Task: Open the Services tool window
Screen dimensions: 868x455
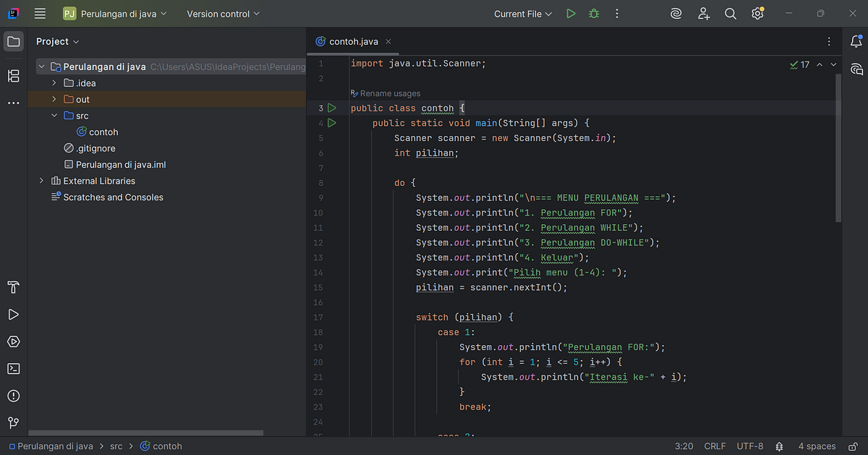Action: [x=12, y=341]
